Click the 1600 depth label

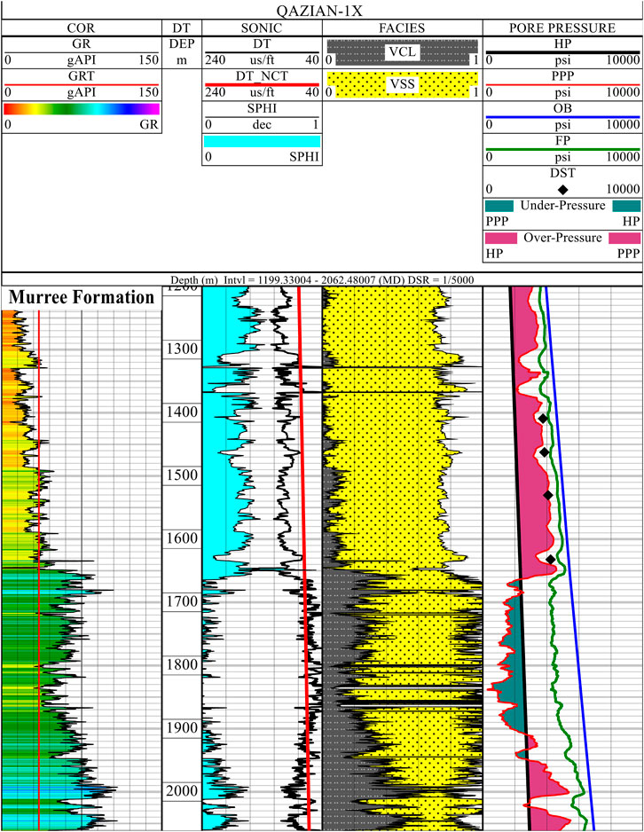click(182, 538)
